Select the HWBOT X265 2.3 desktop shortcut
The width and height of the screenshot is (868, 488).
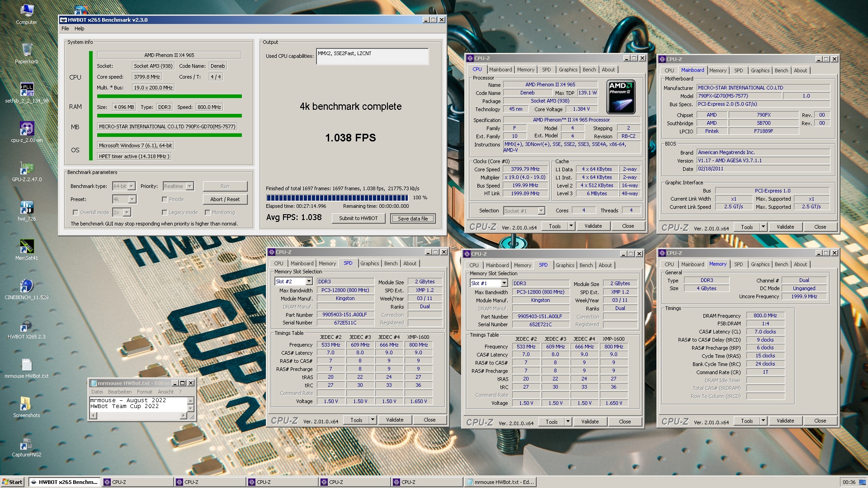pos(26,328)
